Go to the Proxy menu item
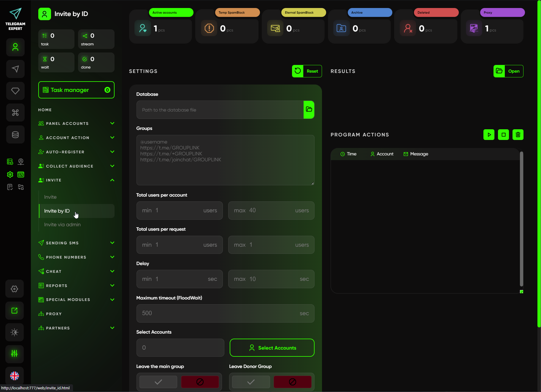This screenshot has height=392, width=541. 54,314
